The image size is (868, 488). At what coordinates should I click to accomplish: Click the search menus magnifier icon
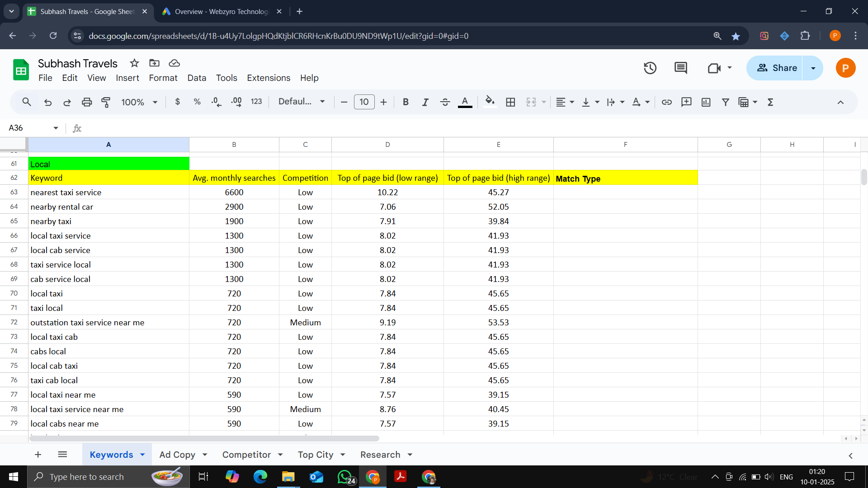tap(27, 102)
